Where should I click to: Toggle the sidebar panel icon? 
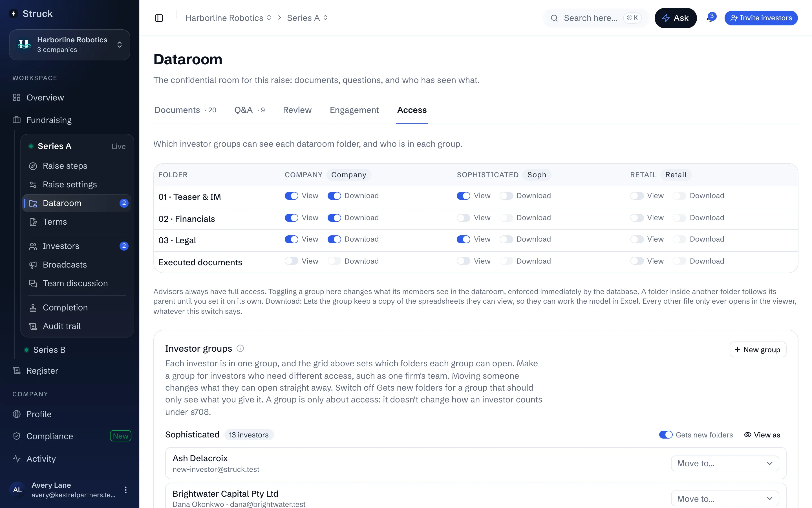click(x=159, y=18)
